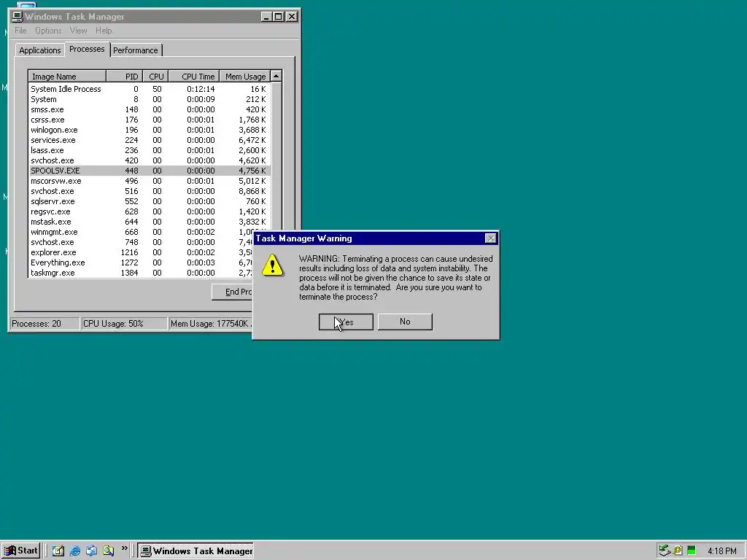The width and height of the screenshot is (747, 560).
Task: Select the lsass.exe process
Action: 150,150
